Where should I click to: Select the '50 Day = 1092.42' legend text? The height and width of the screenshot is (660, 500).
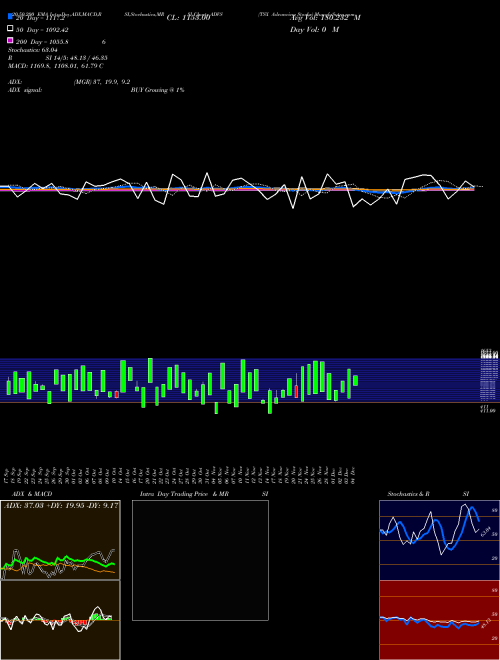tap(42, 30)
